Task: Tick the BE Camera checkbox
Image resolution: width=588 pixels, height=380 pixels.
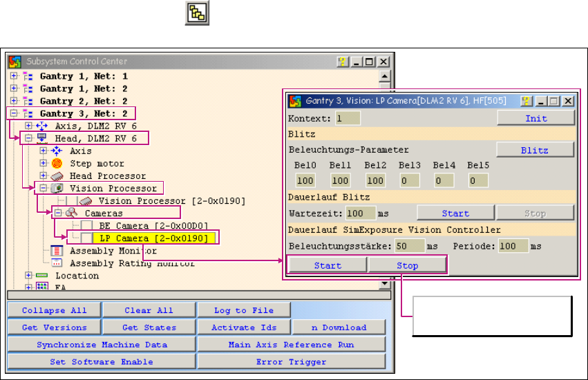Action: (86, 226)
